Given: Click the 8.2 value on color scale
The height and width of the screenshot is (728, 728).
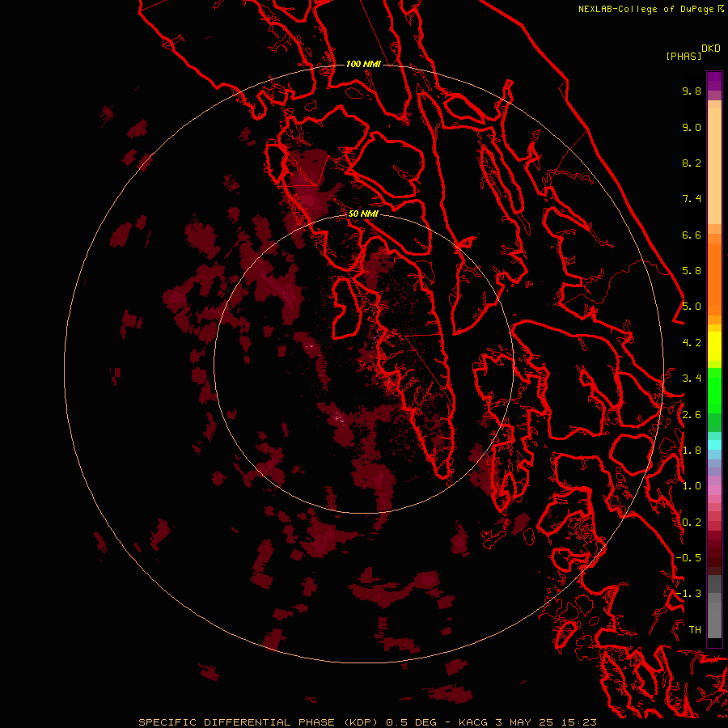Looking at the screenshot, I should coord(692,163).
